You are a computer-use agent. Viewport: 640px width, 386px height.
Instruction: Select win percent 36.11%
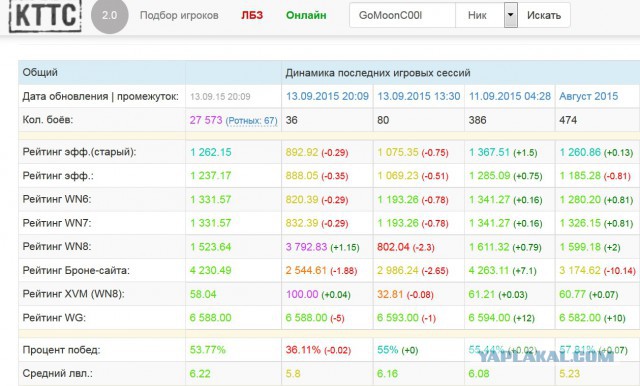pyautogui.click(x=303, y=350)
